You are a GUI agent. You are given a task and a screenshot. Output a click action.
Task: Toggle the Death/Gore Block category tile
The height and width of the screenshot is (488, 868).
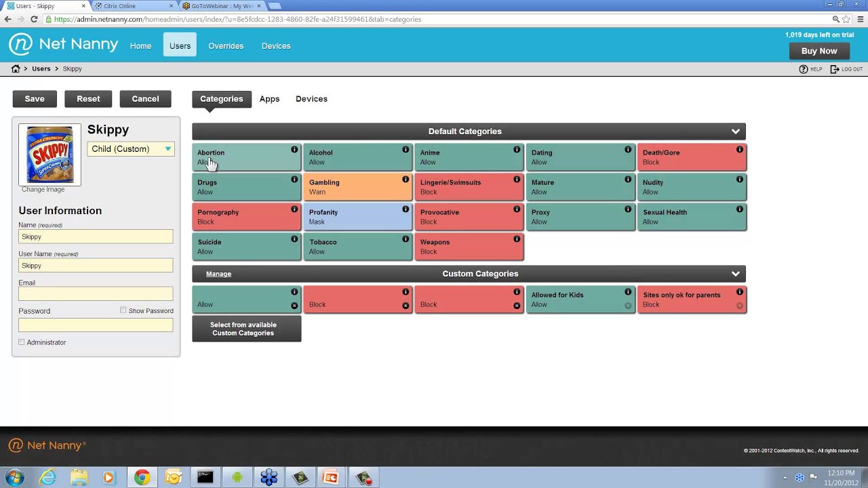[x=692, y=157]
